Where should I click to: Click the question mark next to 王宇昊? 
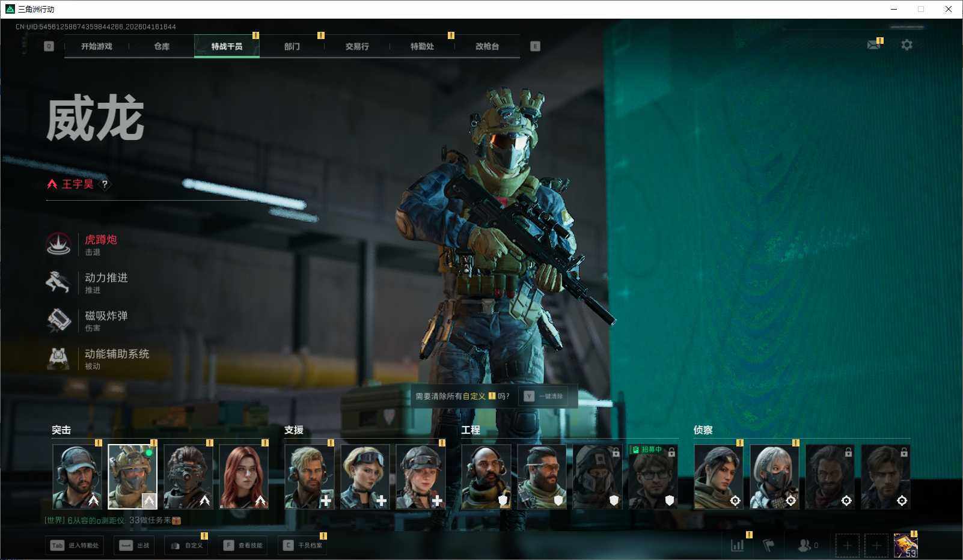pyautogui.click(x=105, y=184)
